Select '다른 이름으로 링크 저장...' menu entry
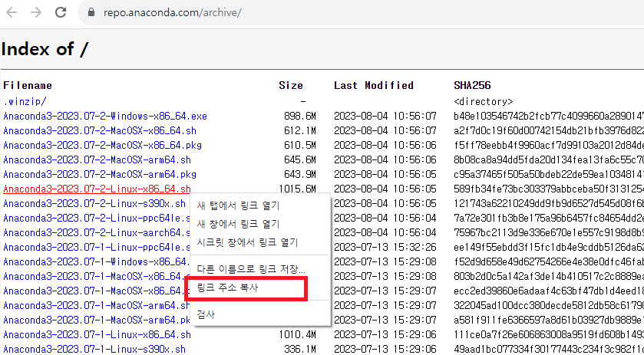644x355 pixels. coord(251,270)
